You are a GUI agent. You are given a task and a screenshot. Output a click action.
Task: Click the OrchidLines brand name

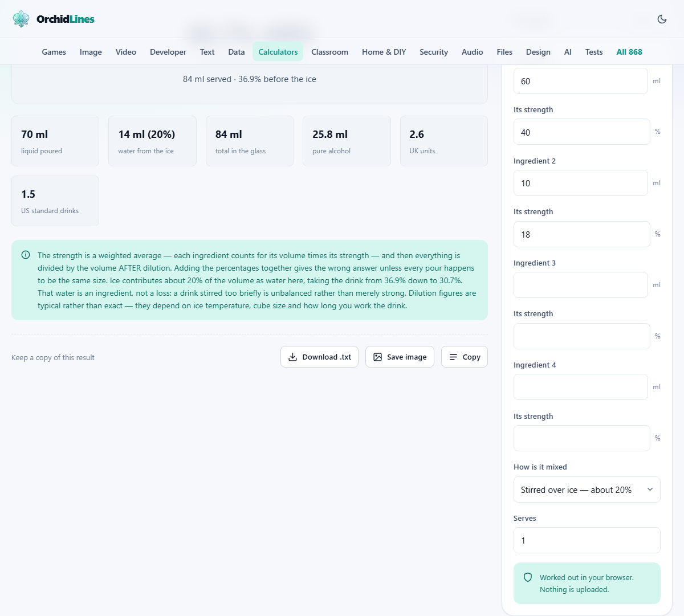click(x=66, y=19)
